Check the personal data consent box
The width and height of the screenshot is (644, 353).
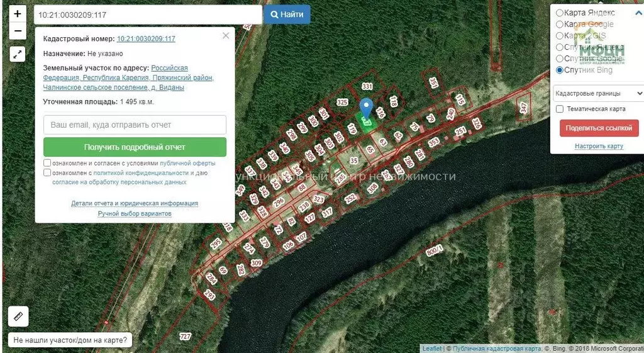tap(47, 172)
